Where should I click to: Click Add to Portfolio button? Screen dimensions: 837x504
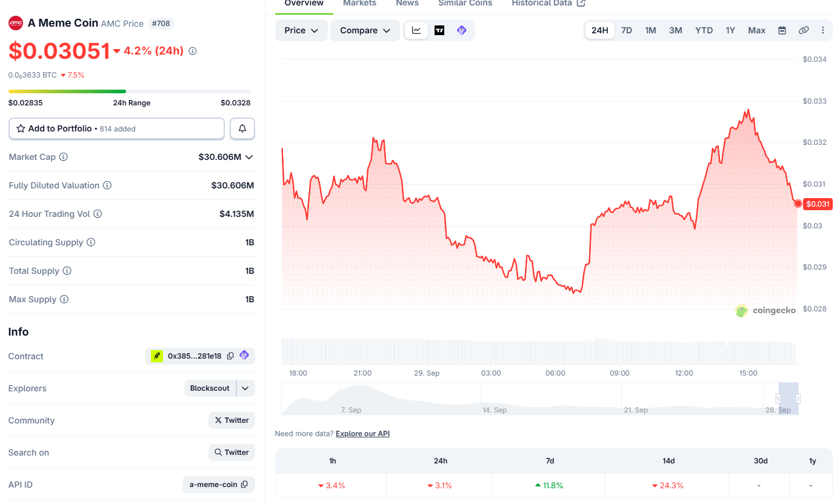(116, 128)
